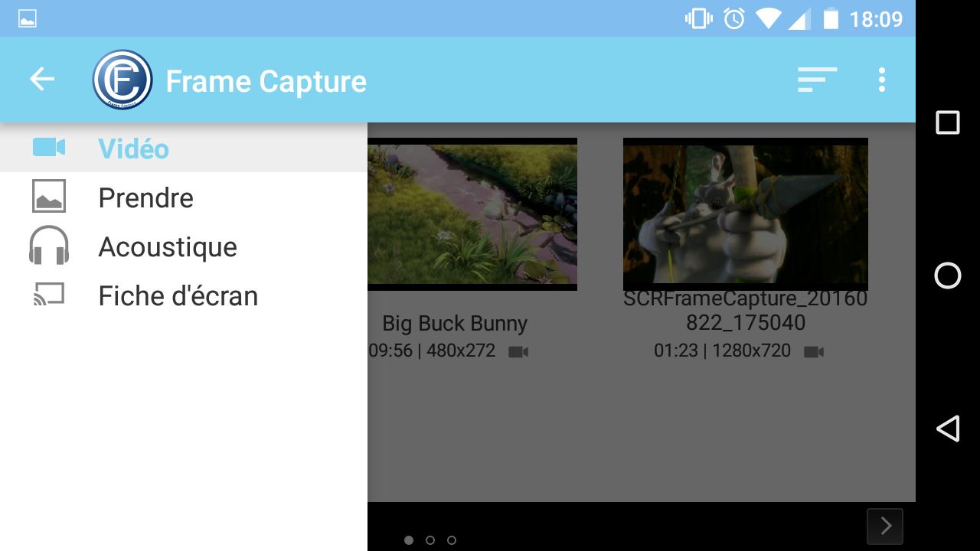Viewport: 980px width, 551px height.
Task: Click camera icon next to 1280x720
Action: coord(814,352)
